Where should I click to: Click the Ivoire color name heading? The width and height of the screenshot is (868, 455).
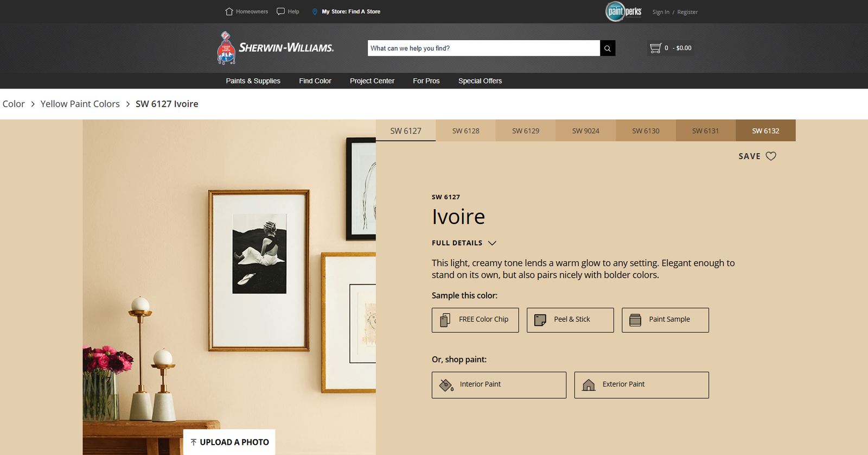coord(458,217)
